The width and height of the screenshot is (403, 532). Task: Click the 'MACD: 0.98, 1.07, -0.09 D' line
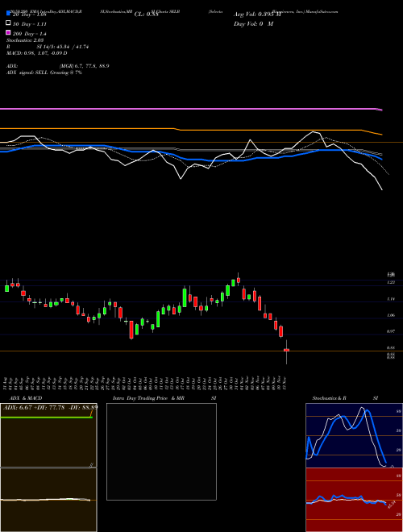point(36,53)
